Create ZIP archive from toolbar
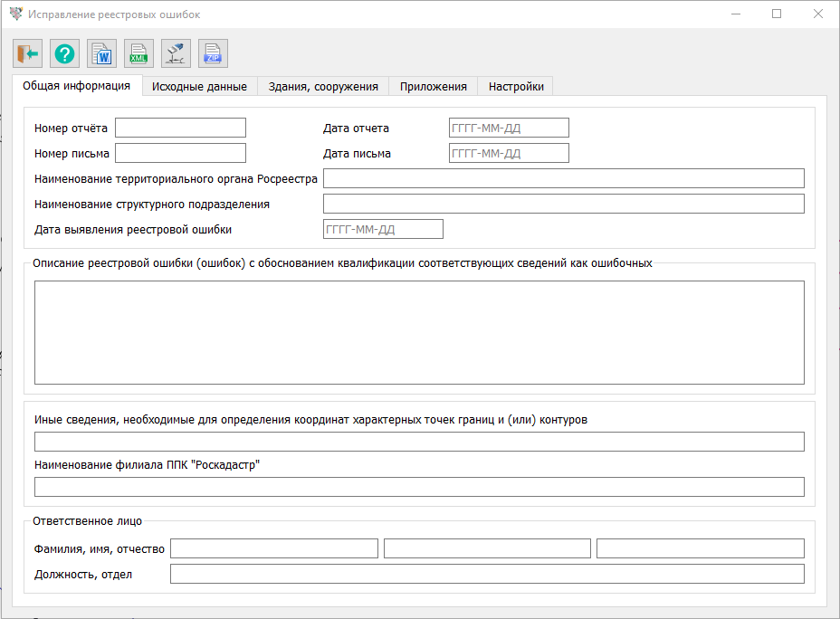Image resolution: width=840 pixels, height=619 pixels. (213, 54)
